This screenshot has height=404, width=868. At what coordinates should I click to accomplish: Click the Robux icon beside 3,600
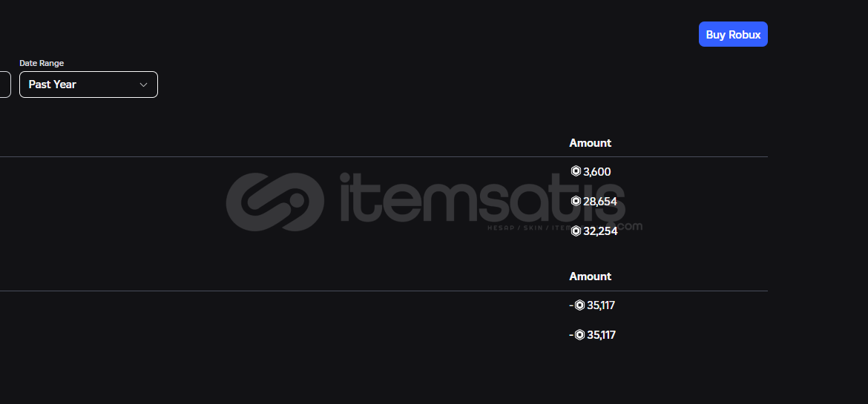point(576,171)
